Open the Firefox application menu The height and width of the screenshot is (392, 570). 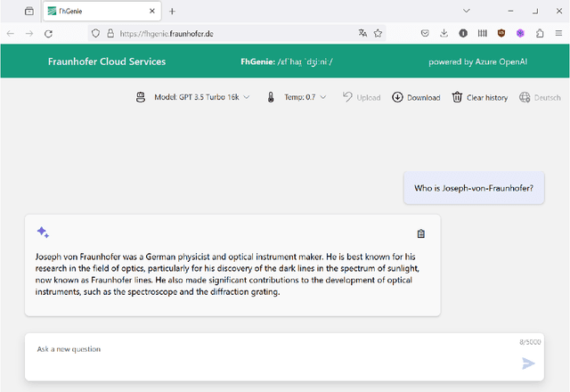pos(558,33)
